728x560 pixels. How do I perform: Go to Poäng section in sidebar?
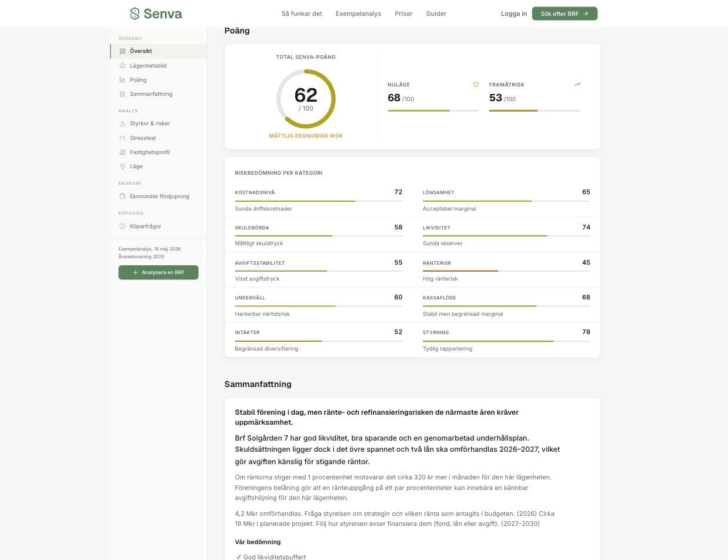[x=159, y=80]
